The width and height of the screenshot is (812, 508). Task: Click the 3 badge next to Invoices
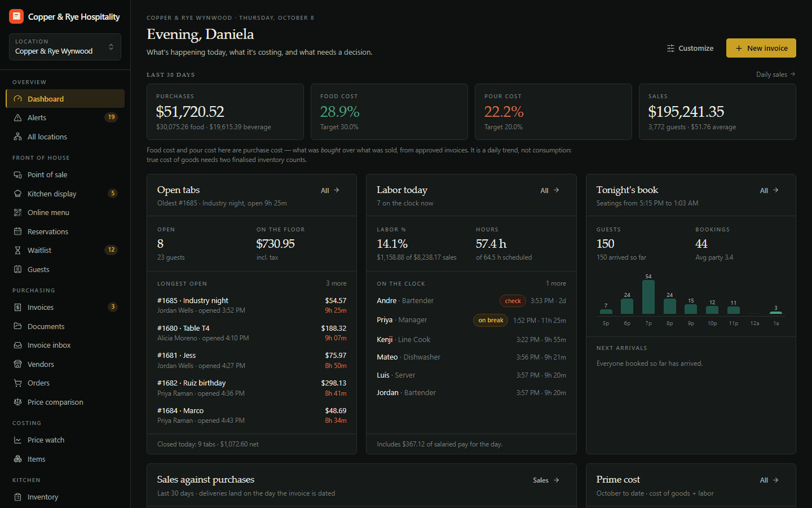[x=113, y=307]
